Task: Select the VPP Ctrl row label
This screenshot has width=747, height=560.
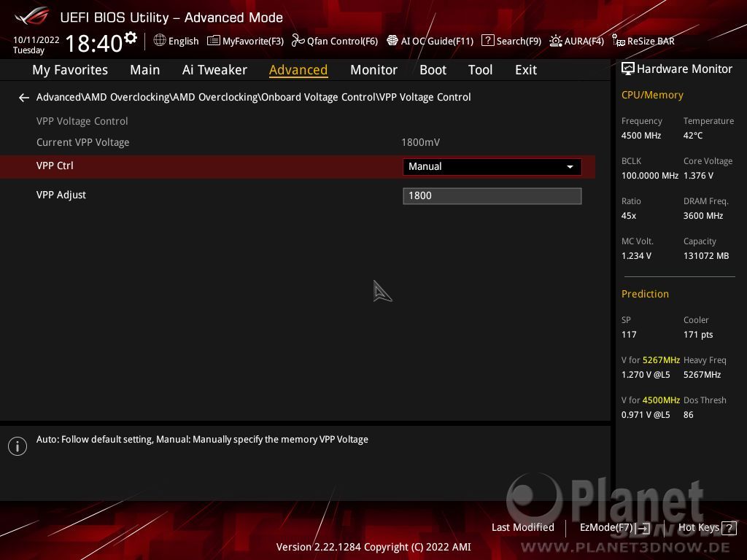Action: (55, 166)
